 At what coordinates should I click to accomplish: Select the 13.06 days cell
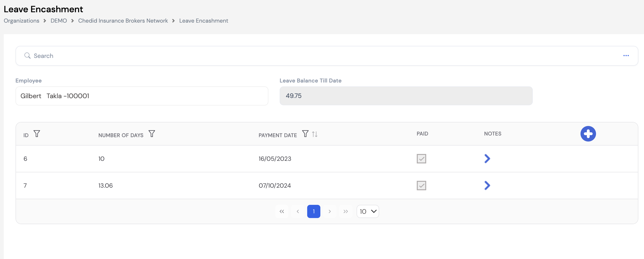pyautogui.click(x=106, y=186)
